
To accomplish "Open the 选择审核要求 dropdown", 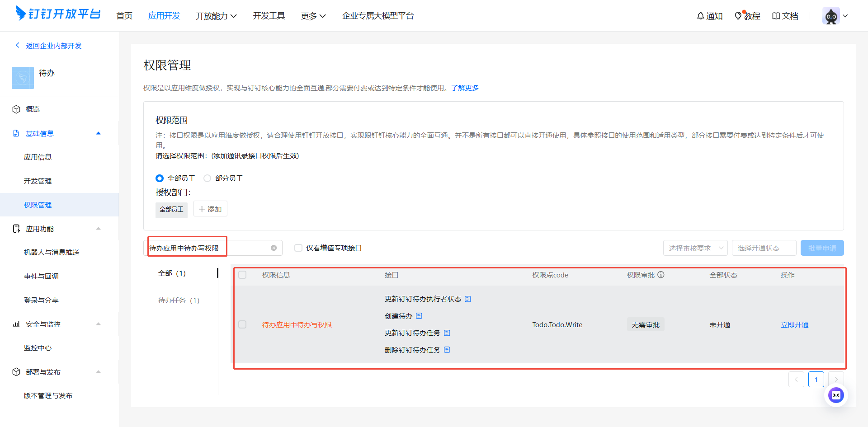I will click(695, 248).
